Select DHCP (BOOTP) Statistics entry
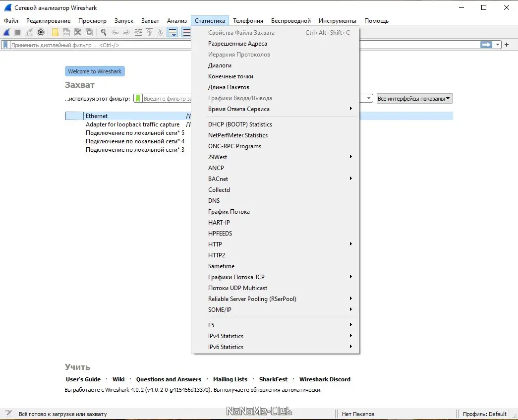This screenshot has width=518, height=420. (275, 124)
